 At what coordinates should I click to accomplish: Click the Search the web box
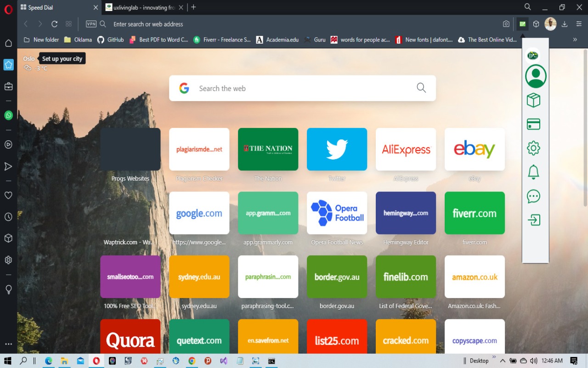[302, 88]
